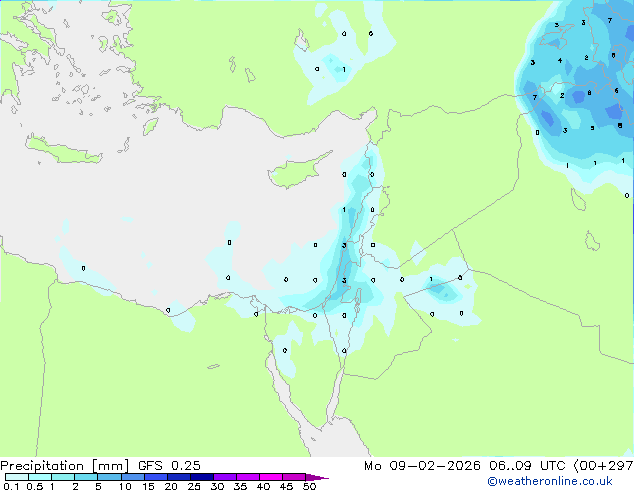Click the island of Crete on map
This screenshot has height=490, width=634.
coord(63,150)
